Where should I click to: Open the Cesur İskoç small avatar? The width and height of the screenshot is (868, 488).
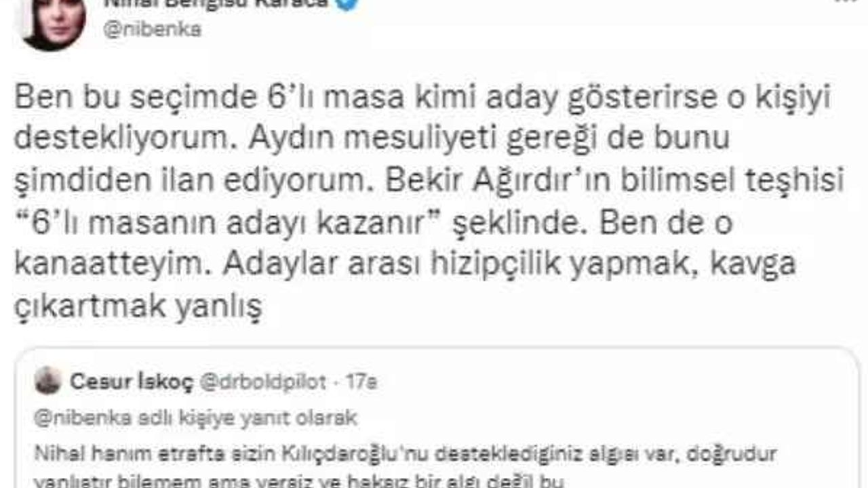(48, 381)
